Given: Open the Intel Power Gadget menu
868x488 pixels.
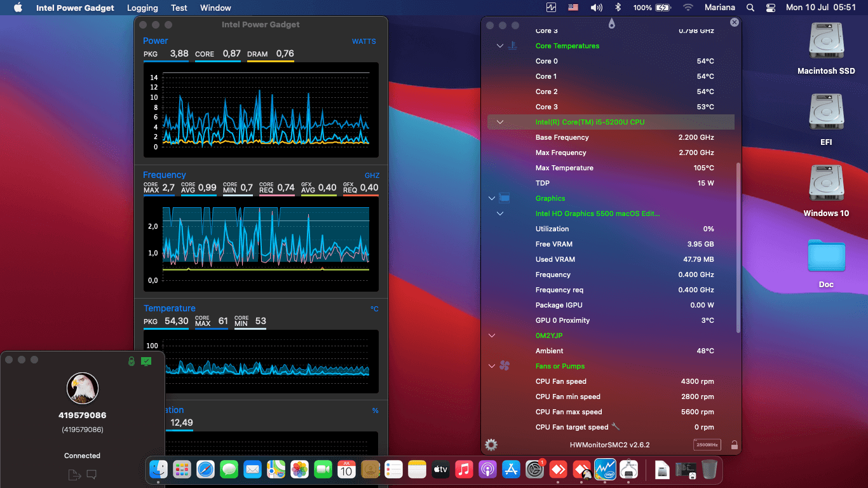Looking at the screenshot, I should (75, 8).
